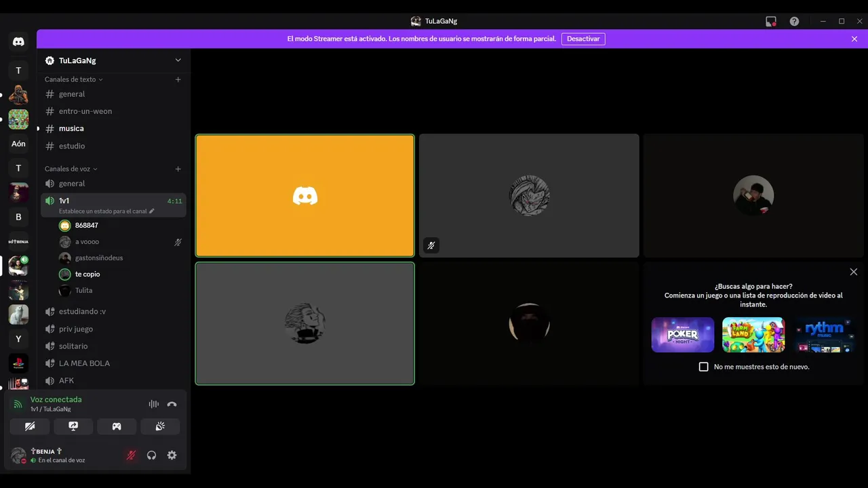
Task: Open the B server icon in sidebar
Action: tap(18, 217)
